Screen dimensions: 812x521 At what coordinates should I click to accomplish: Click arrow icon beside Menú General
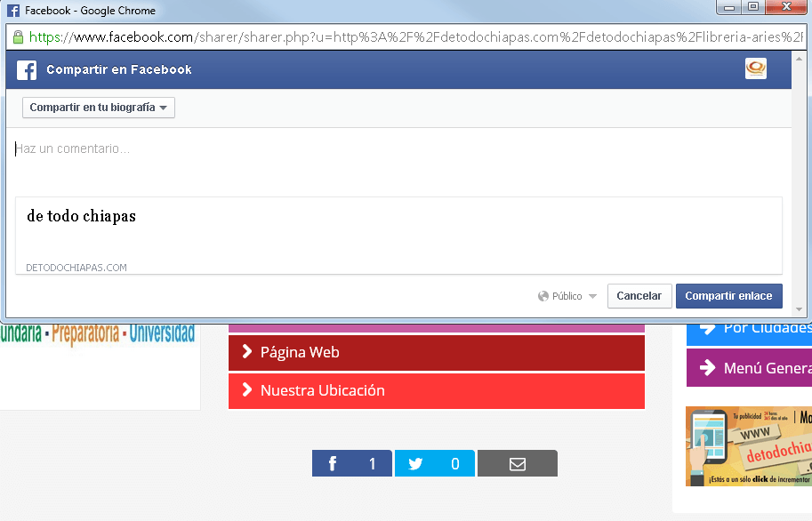707,368
